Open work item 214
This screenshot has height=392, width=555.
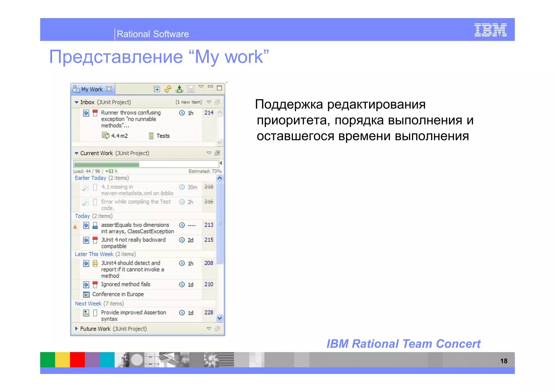click(x=209, y=113)
